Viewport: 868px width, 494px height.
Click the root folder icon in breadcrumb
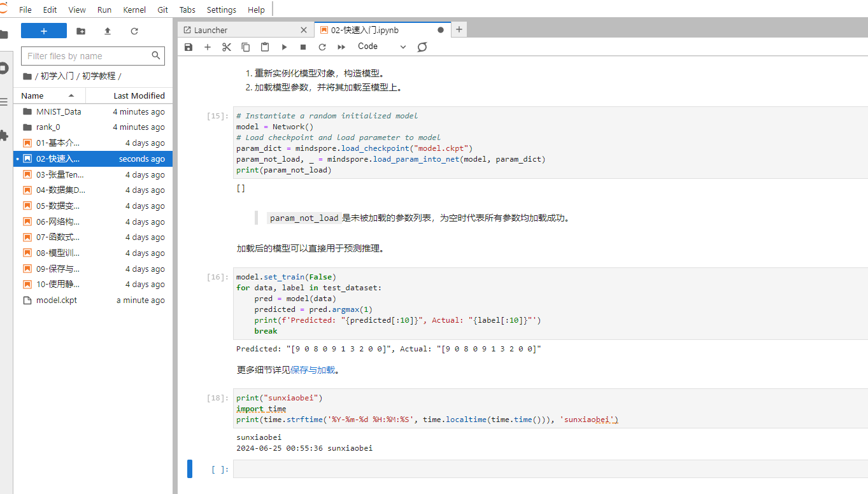27,76
